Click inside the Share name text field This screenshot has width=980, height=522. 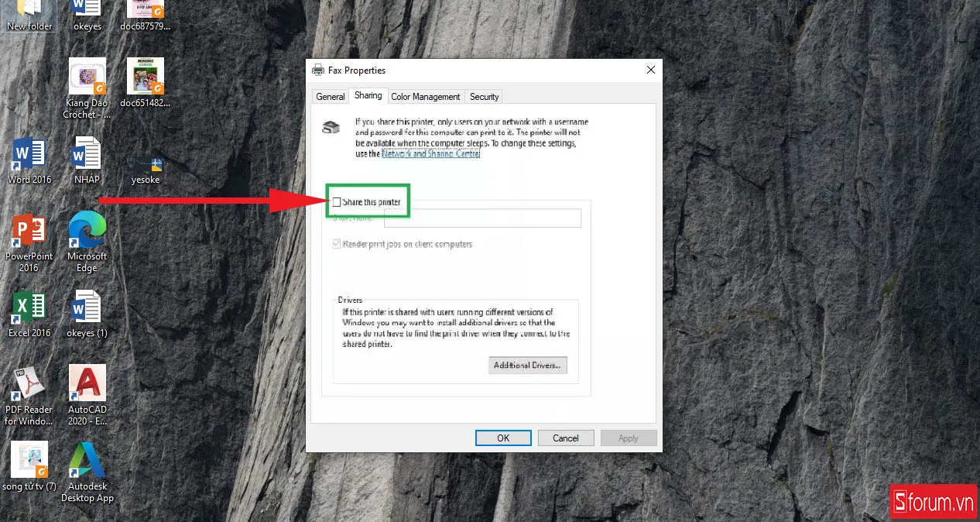(481, 218)
